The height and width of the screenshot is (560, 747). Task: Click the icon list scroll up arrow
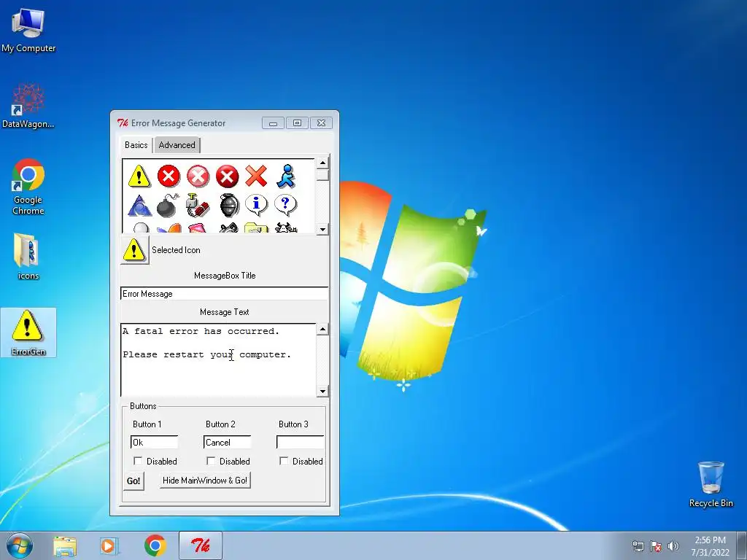[x=322, y=163]
